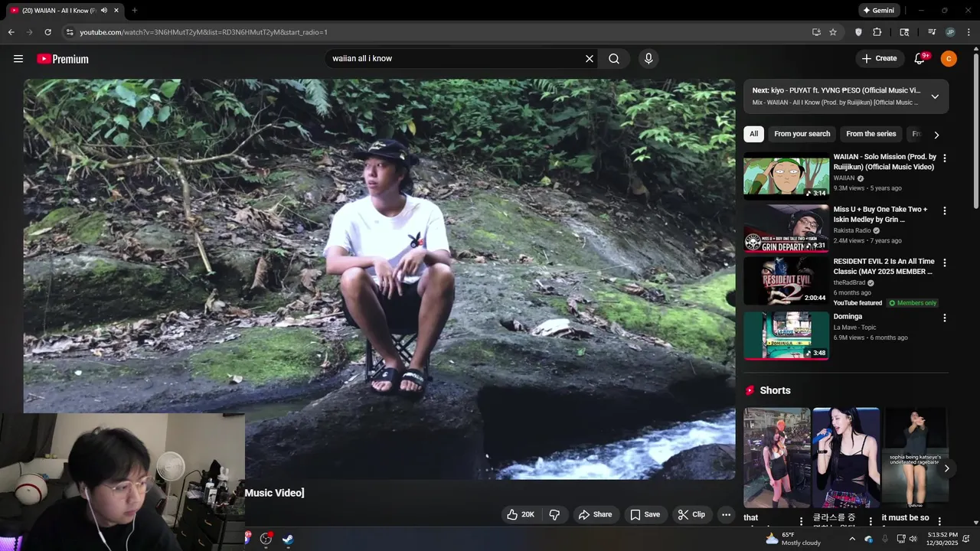This screenshot has height=551, width=980.
Task: Open theRadBrad channel link
Action: coord(849,282)
